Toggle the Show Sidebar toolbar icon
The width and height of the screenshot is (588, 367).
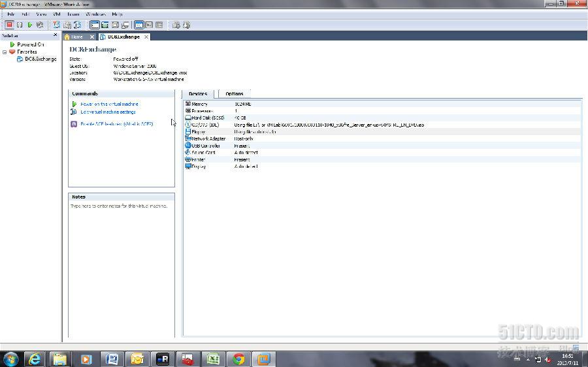point(95,25)
